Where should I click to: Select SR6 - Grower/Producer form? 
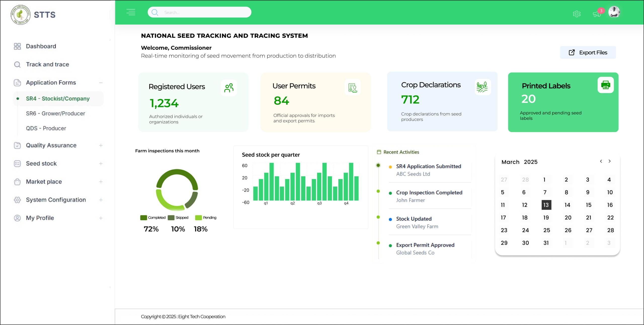[x=55, y=113]
